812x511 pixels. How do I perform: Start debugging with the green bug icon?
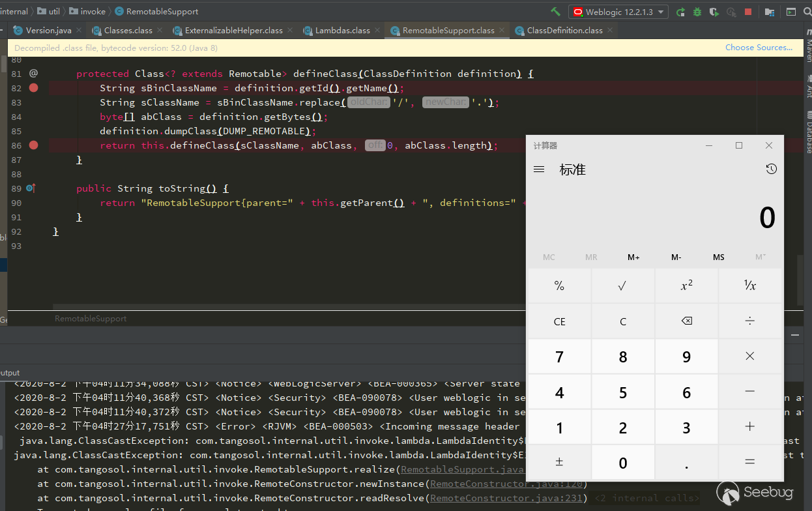pos(697,12)
